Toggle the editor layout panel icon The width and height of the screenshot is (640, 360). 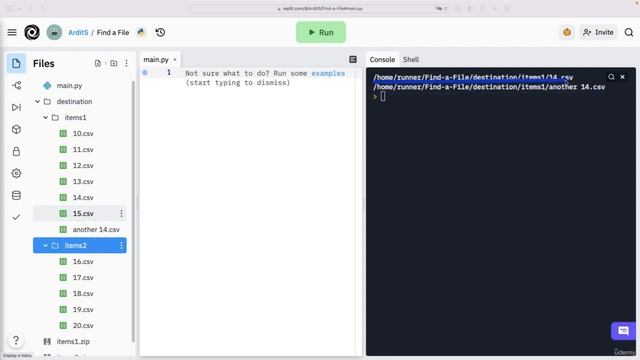(353, 60)
